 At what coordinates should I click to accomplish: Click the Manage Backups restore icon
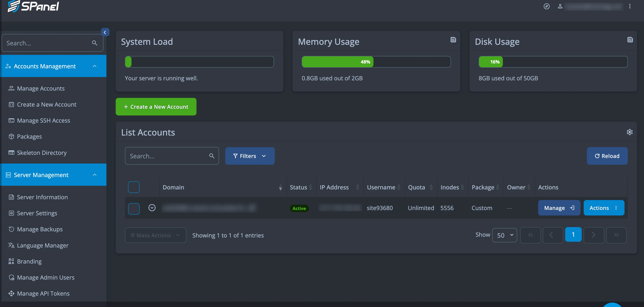[11, 229]
